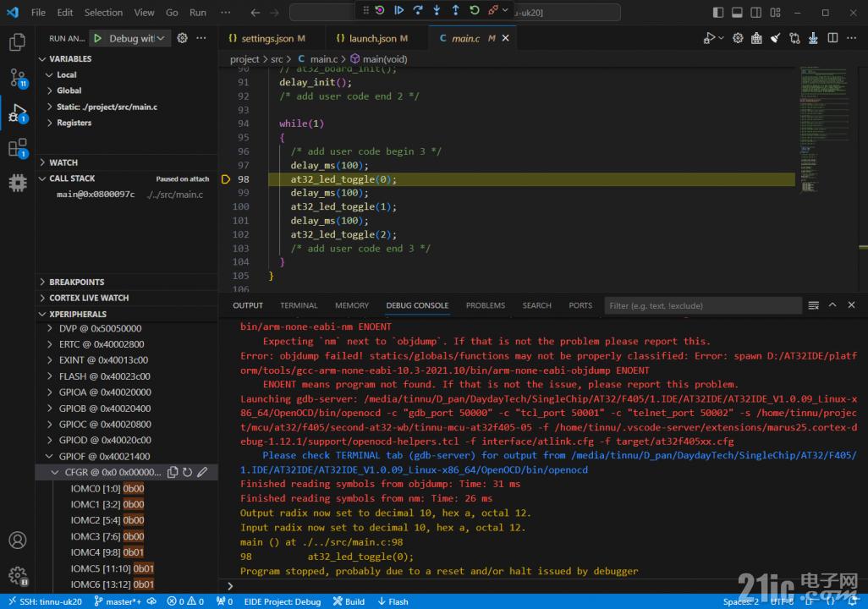Switch to the TERMINAL panel tab
The width and height of the screenshot is (868, 609).
coord(299,305)
